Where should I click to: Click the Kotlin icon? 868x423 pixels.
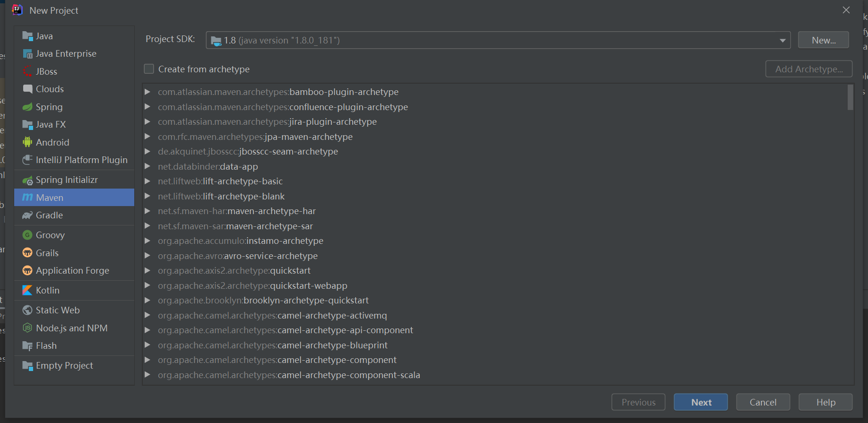coord(27,290)
